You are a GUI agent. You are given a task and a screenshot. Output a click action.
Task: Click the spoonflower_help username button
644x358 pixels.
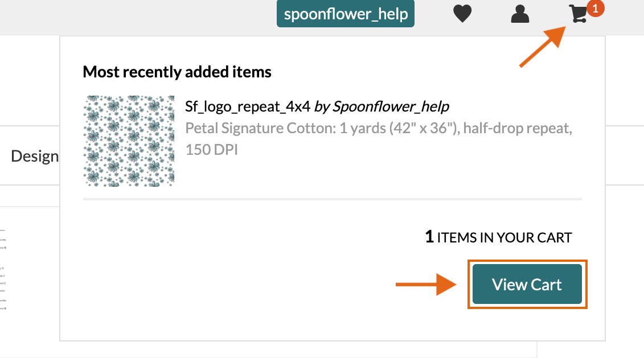pyautogui.click(x=346, y=14)
